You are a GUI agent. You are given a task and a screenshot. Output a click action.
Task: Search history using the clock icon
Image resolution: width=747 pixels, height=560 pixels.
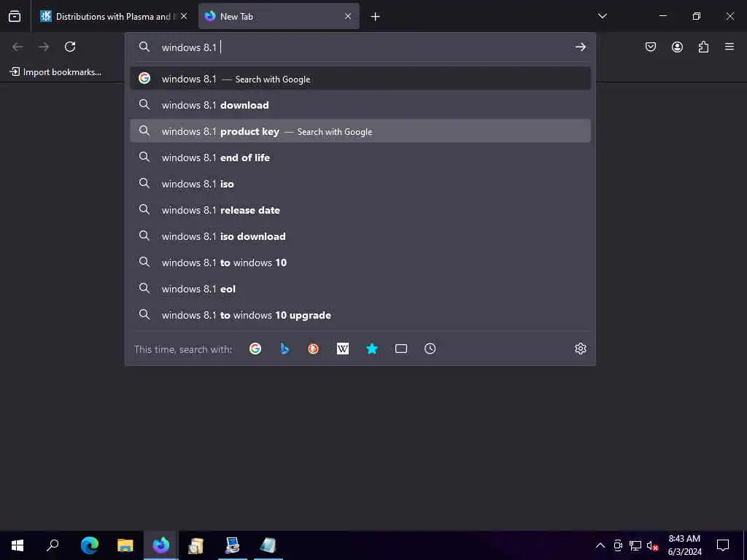point(430,349)
